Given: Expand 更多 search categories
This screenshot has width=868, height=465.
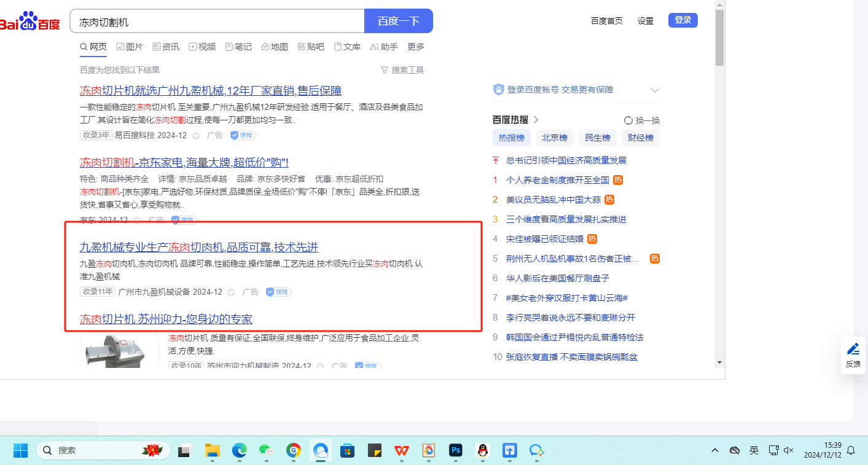Looking at the screenshot, I should coord(416,47).
